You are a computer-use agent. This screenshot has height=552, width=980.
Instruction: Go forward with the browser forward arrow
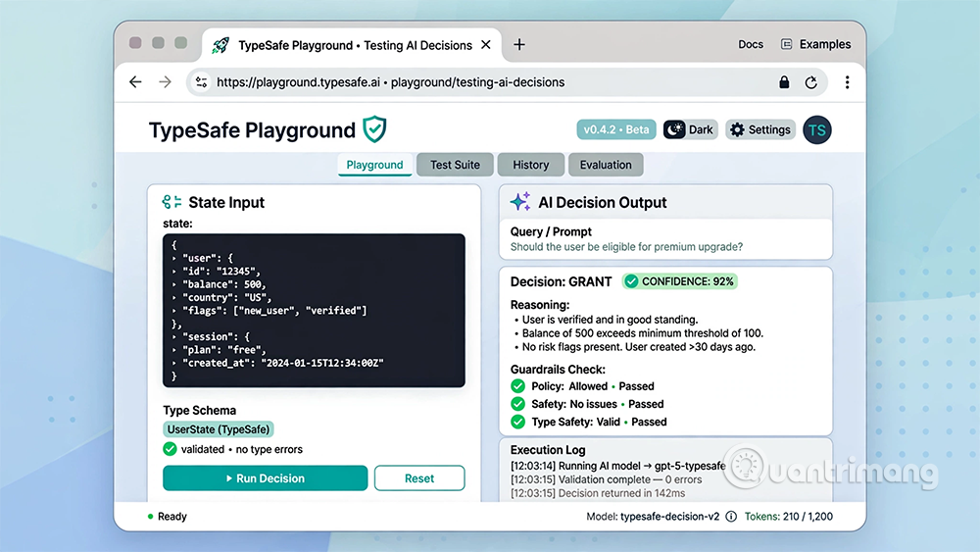[x=165, y=82]
